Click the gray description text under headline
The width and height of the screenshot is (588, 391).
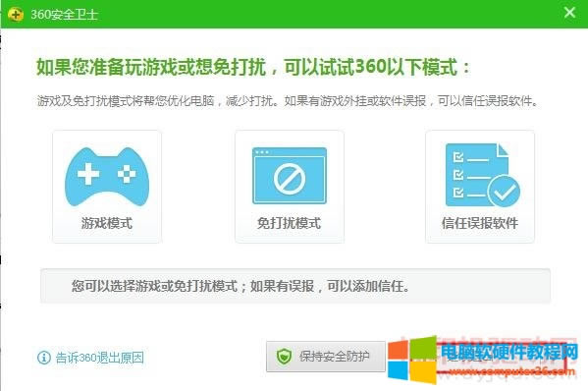[x=288, y=100]
